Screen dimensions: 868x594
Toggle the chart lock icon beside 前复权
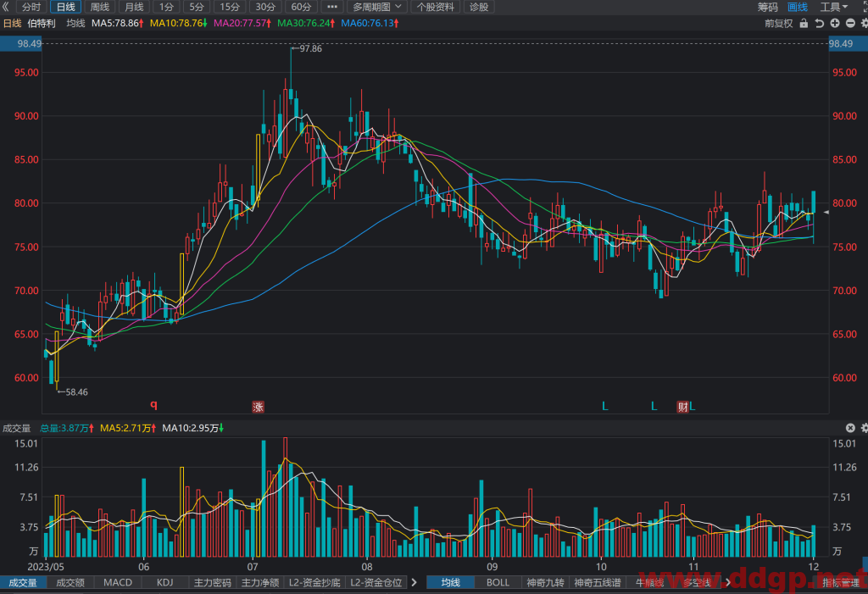point(804,23)
